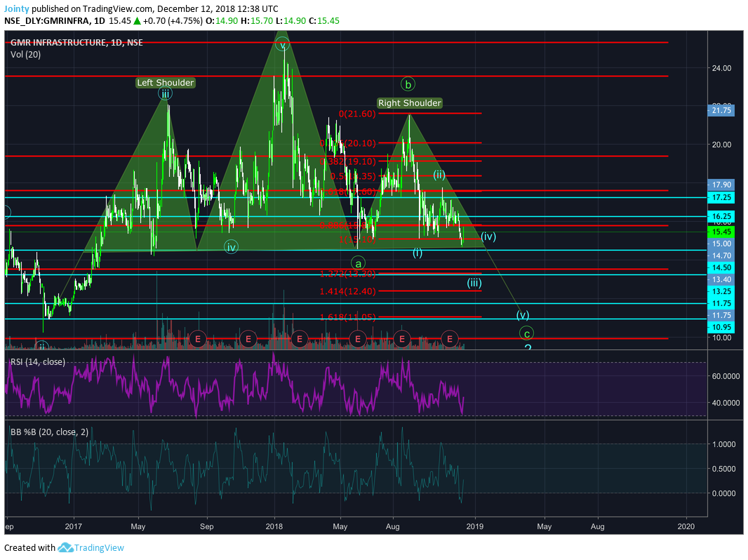Click the 60.0000 RSI scale value
Screen dimensions: 748x560
[726, 376]
